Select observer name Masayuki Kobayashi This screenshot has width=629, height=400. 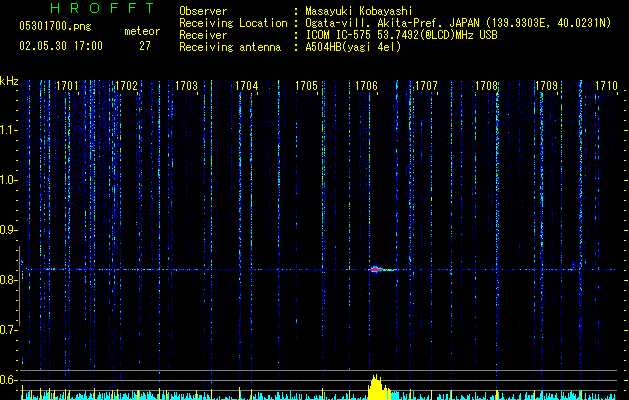click(359, 11)
